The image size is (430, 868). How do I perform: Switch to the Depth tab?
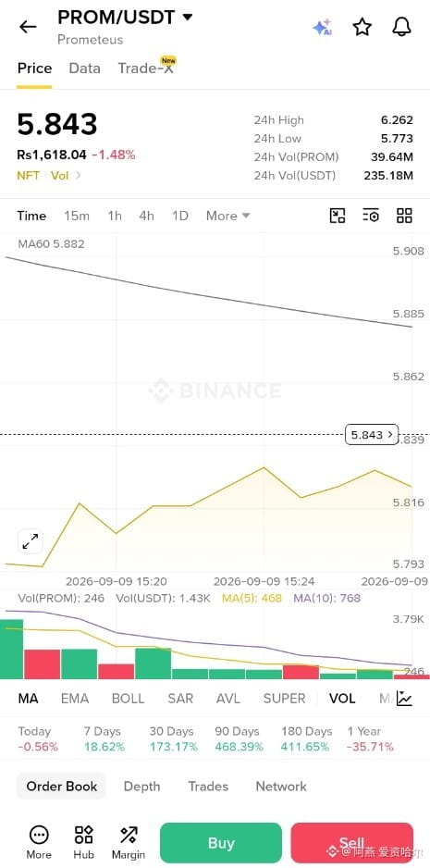141,786
